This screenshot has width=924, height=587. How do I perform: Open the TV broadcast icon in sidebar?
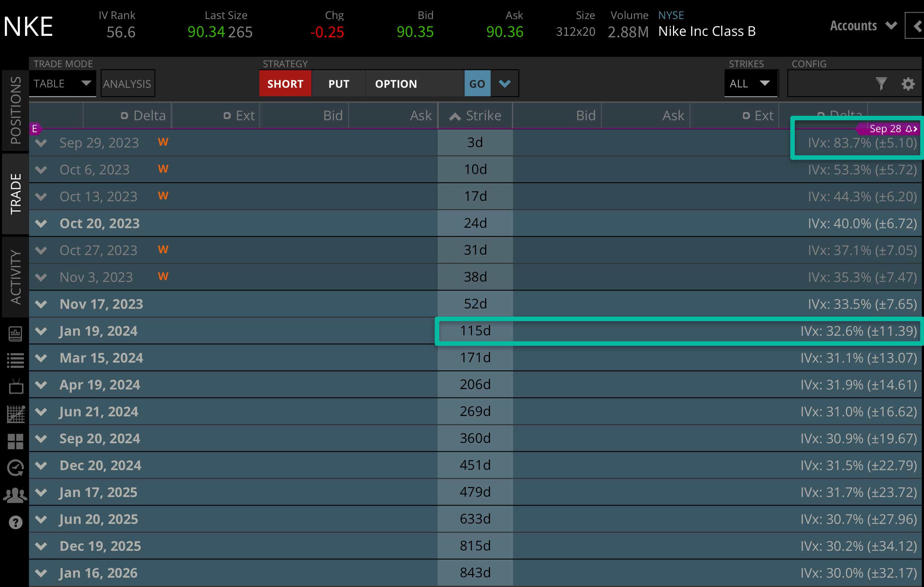point(16,387)
